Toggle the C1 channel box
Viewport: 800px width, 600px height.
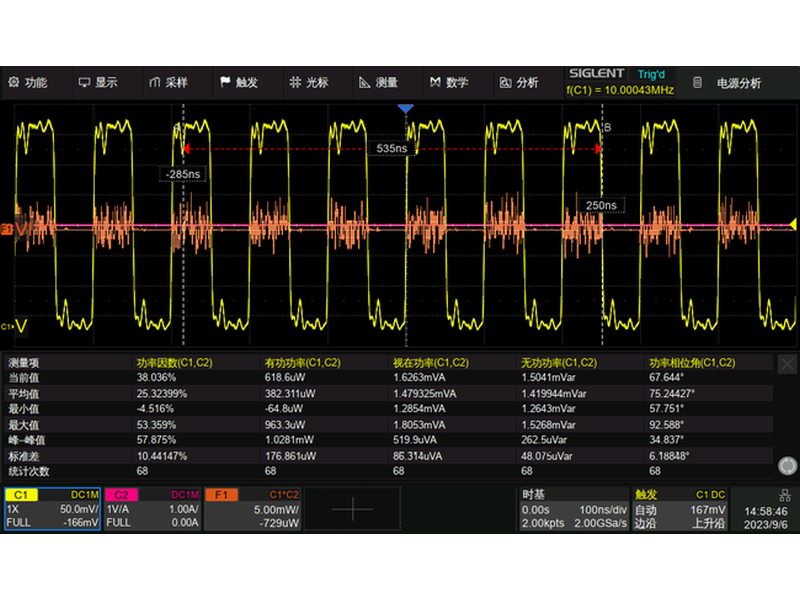tap(52, 508)
